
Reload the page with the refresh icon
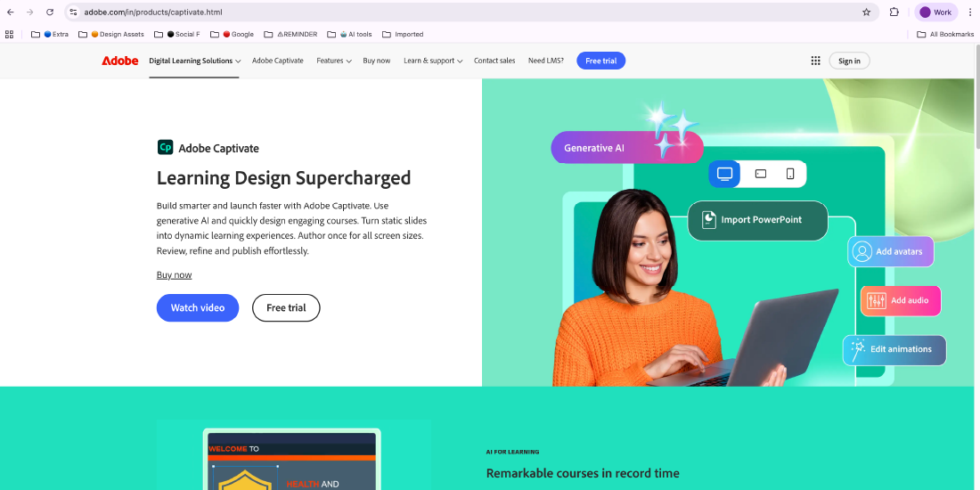click(x=50, y=12)
